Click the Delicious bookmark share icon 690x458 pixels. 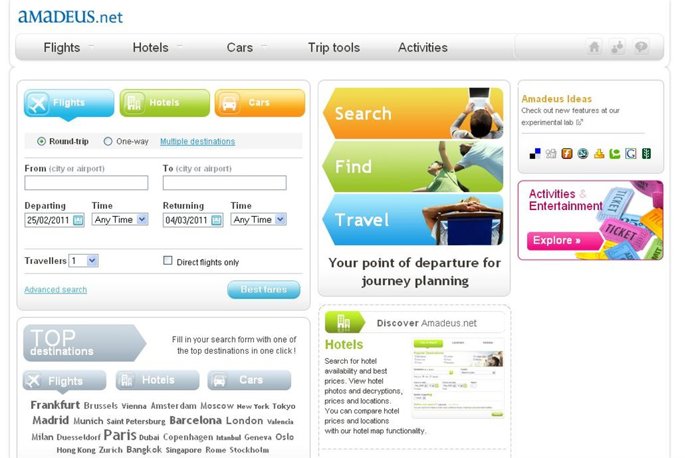[x=535, y=154]
